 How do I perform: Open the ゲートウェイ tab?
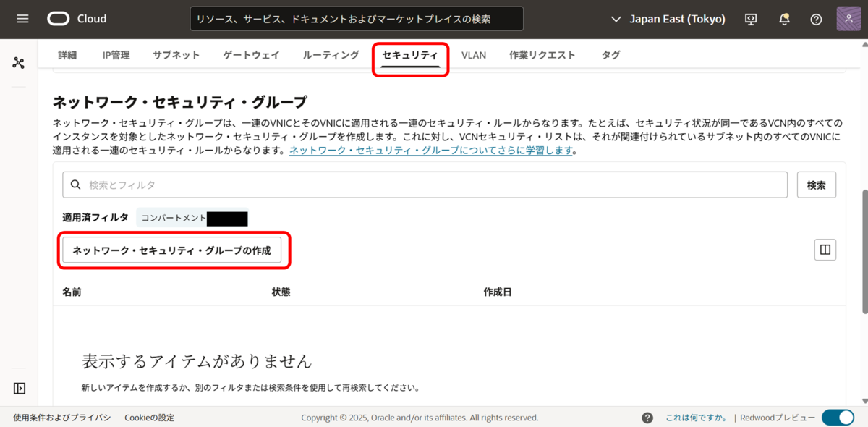pos(251,55)
